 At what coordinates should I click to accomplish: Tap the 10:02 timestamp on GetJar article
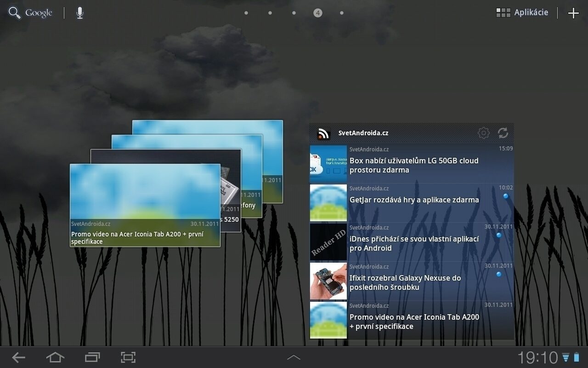[506, 188]
